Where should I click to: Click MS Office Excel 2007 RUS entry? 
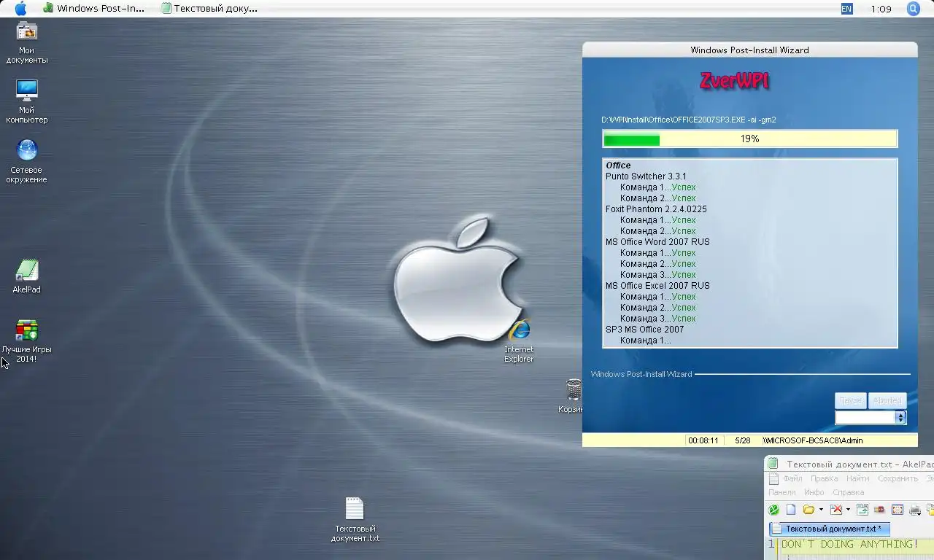pyautogui.click(x=657, y=286)
